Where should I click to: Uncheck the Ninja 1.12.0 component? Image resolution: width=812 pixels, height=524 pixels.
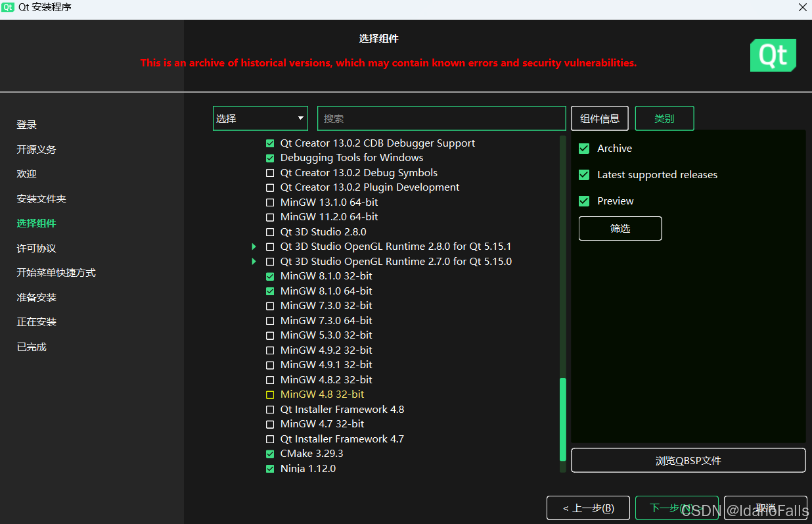270,469
